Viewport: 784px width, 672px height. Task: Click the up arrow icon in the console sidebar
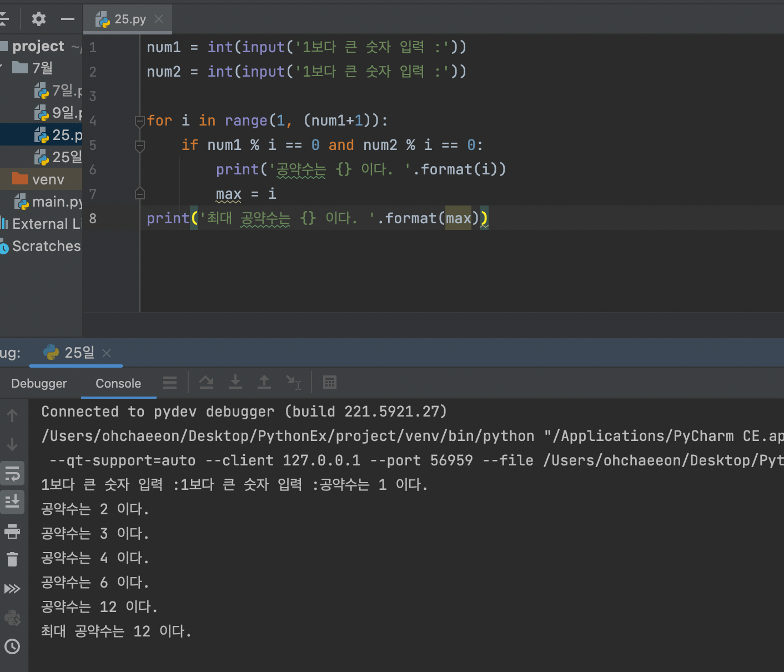point(12,415)
